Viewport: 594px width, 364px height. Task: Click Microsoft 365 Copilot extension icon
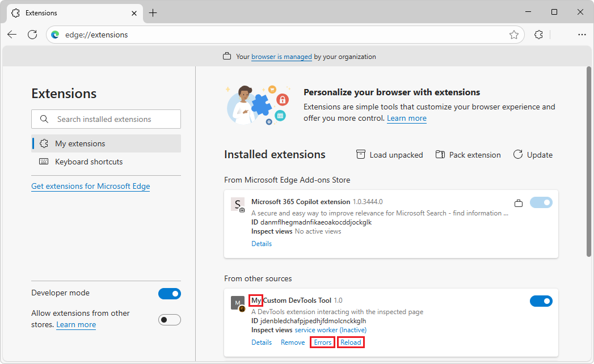click(238, 205)
